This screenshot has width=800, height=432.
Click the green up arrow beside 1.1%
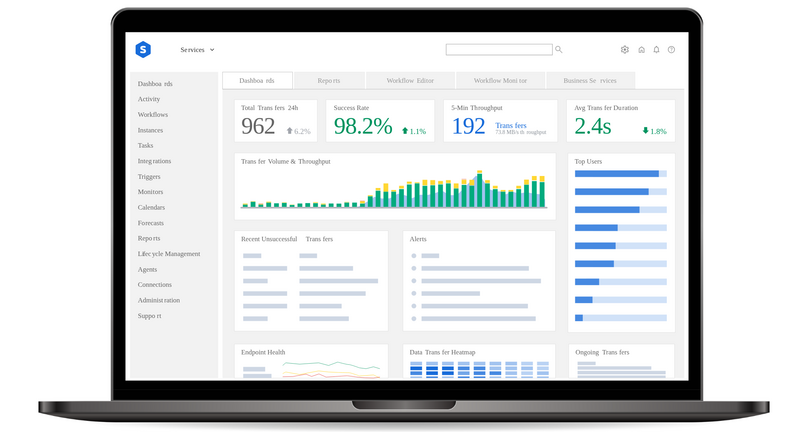tap(405, 131)
